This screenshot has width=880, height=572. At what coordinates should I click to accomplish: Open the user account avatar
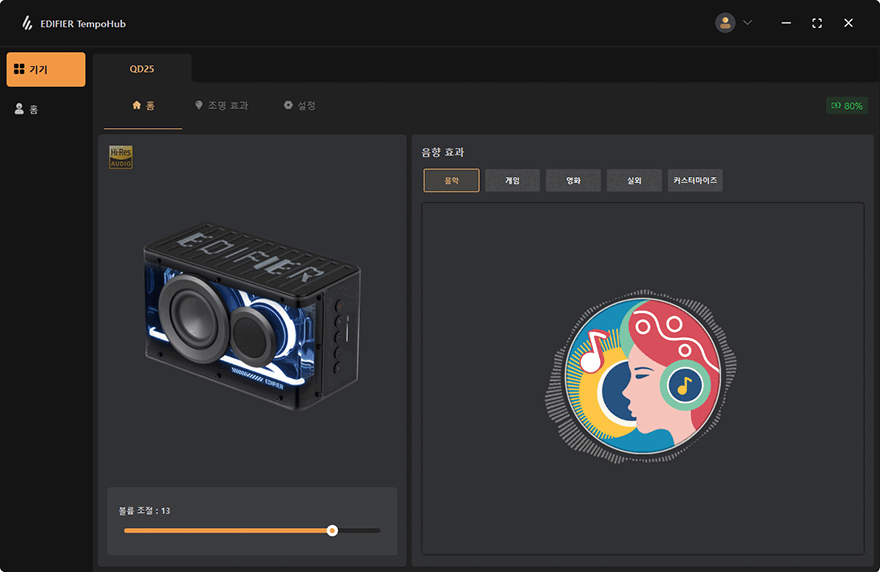725,23
